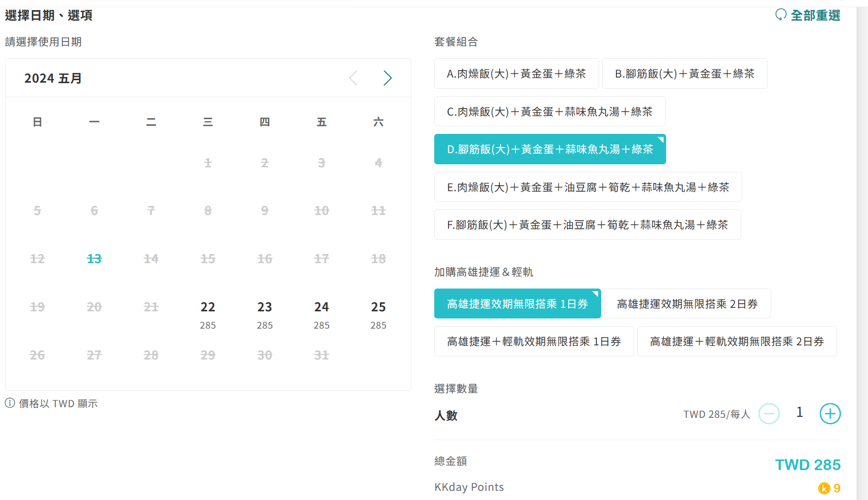Select combo C with garlic fish ball soup

click(x=550, y=112)
